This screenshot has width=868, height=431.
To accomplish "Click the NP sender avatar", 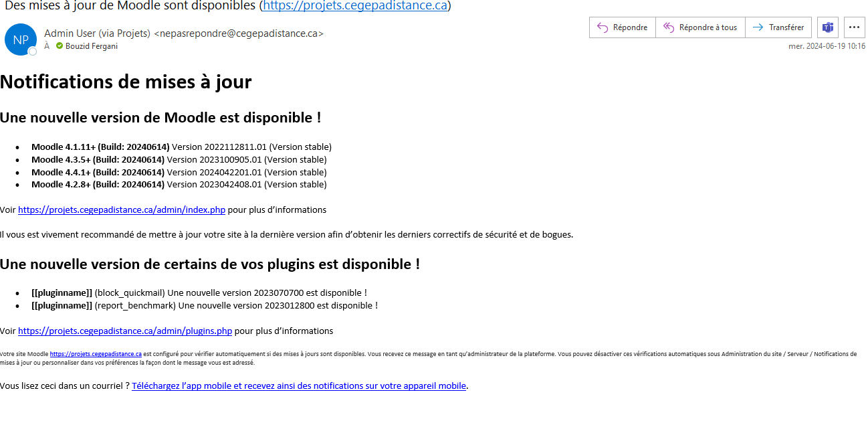I will [x=20, y=39].
